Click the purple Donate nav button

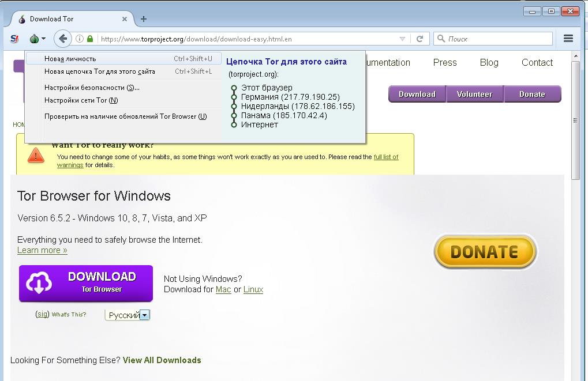click(532, 94)
